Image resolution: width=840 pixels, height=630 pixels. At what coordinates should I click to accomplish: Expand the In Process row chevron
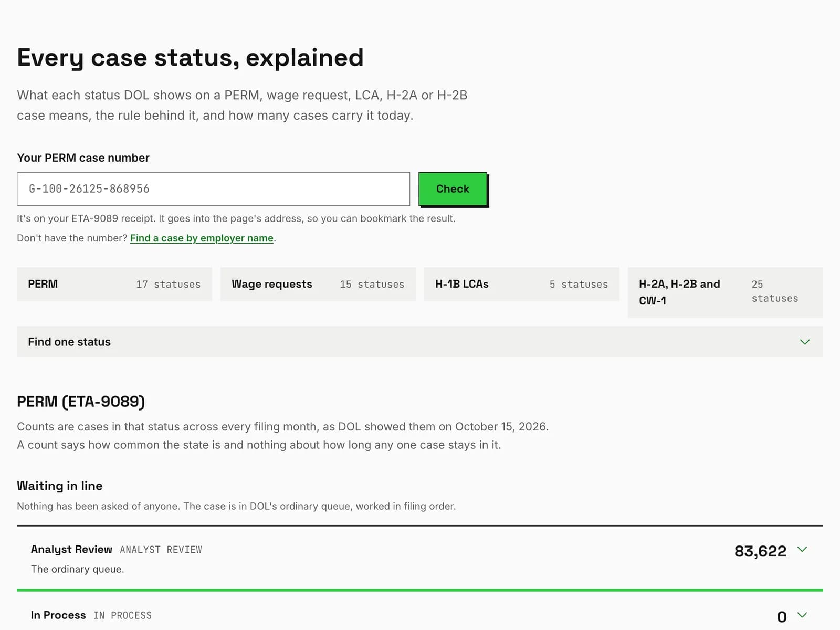pyautogui.click(x=802, y=615)
